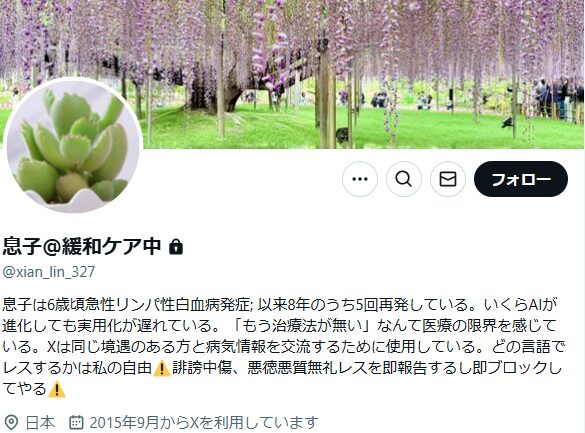This screenshot has width=585, height=433.
Task: Click the calendar join-date icon
Action: click(76, 422)
